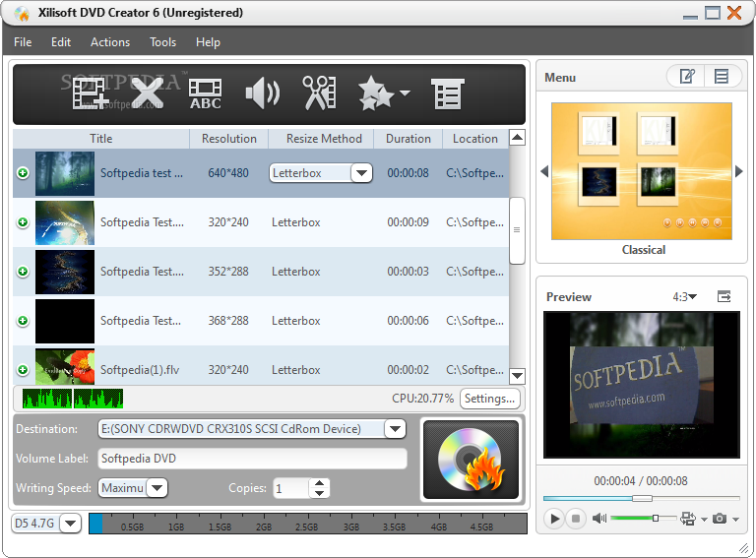Show the previous menu template arrow
The width and height of the screenshot is (756, 558).
[544, 171]
